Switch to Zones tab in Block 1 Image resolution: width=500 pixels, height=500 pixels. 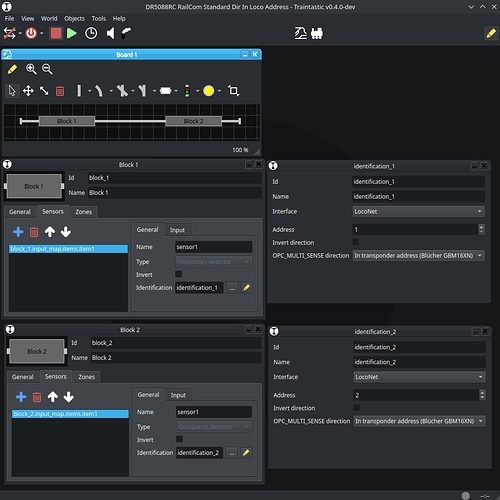click(83, 212)
